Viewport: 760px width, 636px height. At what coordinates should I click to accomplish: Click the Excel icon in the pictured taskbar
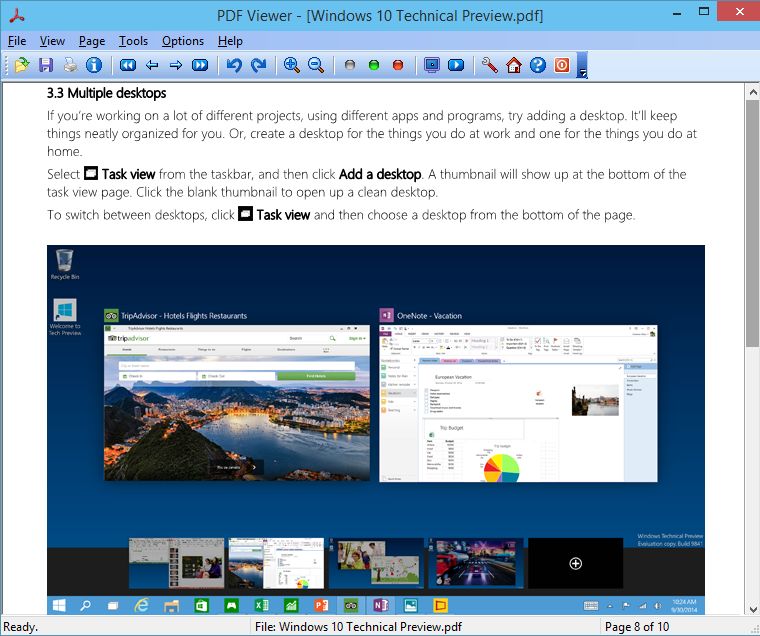[x=262, y=605]
